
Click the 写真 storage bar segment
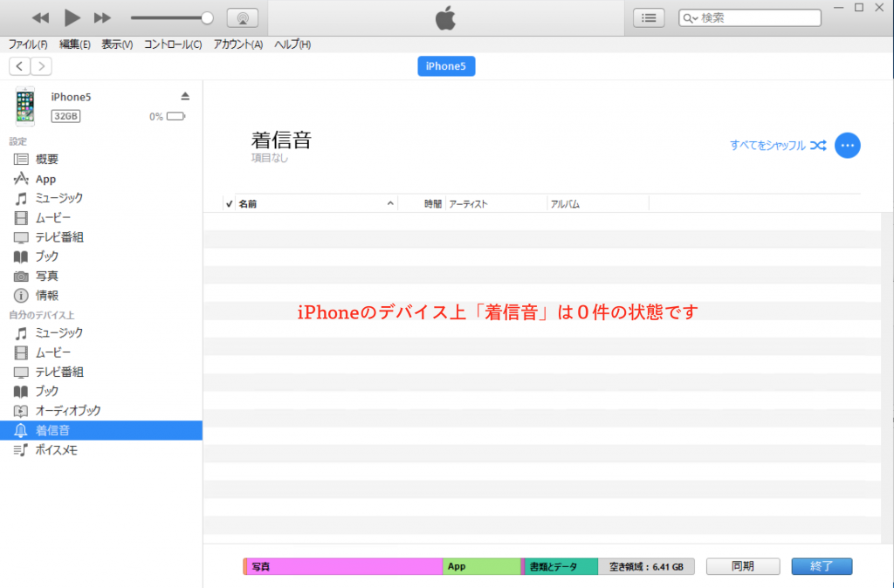pyautogui.click(x=344, y=566)
